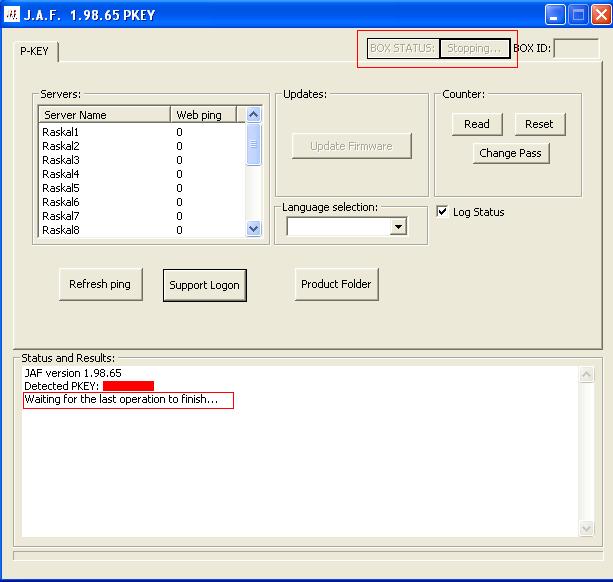
Task: Click the Change Pass button
Action: pyautogui.click(x=511, y=153)
